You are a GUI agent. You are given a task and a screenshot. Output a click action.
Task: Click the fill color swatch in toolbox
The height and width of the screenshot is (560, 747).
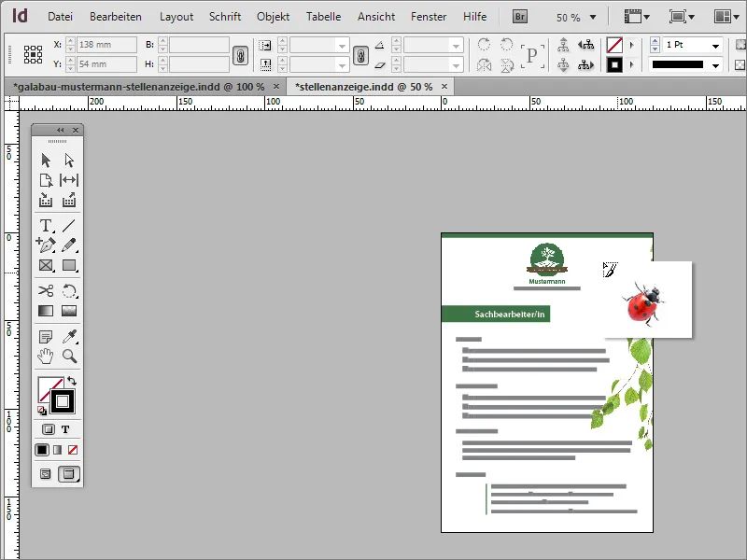pos(48,388)
